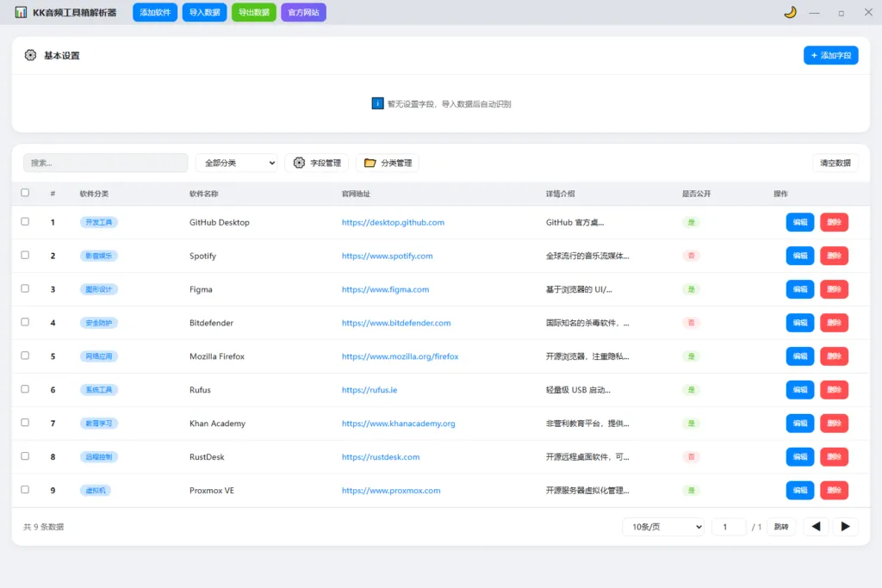Click the 虚拟机 category tag

point(96,490)
